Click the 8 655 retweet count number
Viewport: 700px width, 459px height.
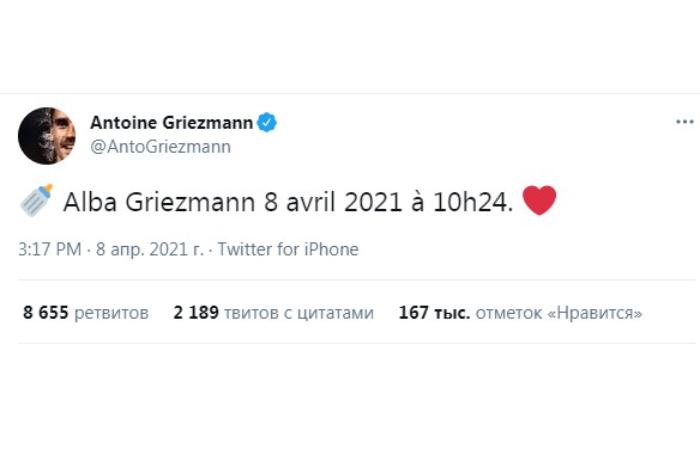(x=46, y=312)
